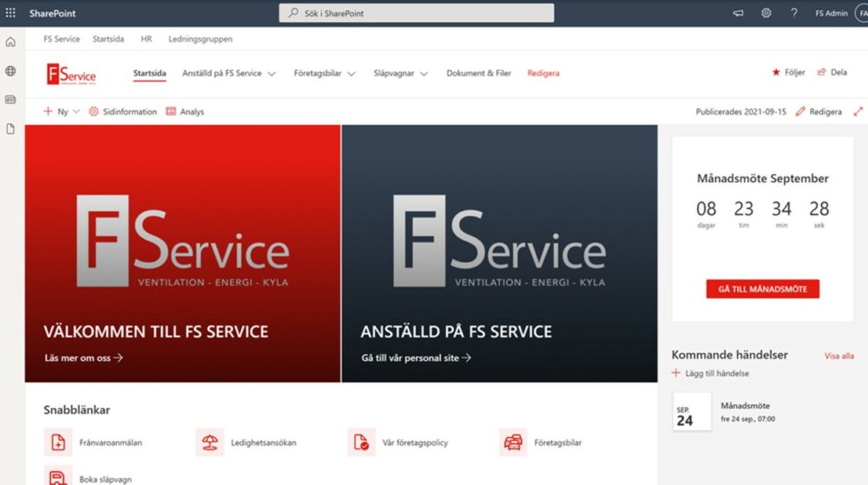Open My files page icon in sidebar
Viewport: 868px width, 485px height.
(10, 129)
